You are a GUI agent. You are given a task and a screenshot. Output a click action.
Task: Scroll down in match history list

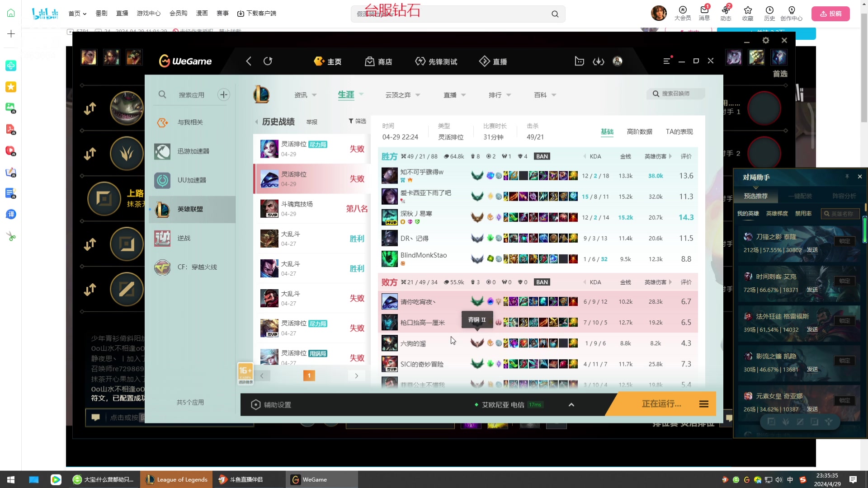point(357,375)
